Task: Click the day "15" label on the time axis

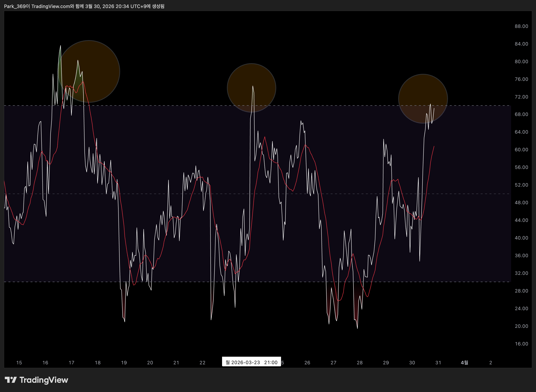Action: [x=19, y=363]
